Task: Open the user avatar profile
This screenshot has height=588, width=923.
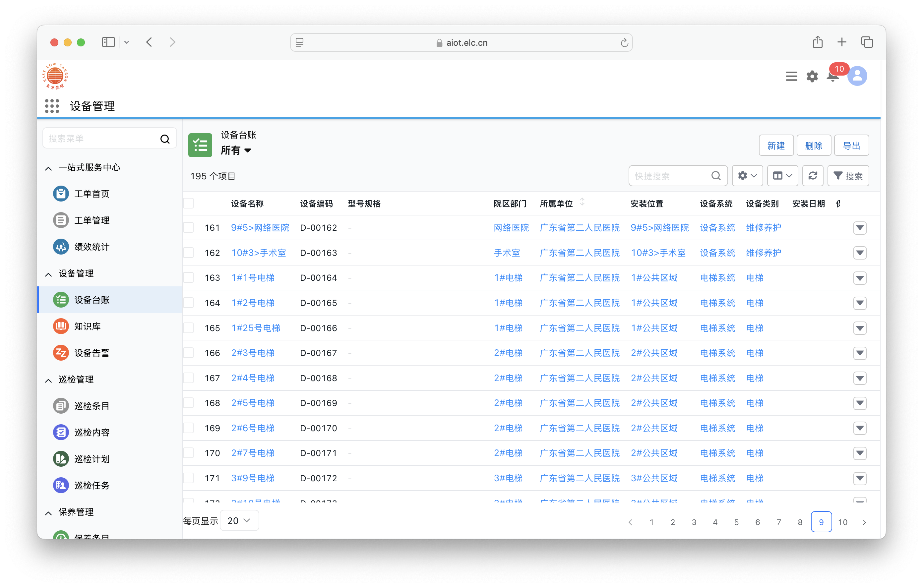Action: click(x=857, y=76)
